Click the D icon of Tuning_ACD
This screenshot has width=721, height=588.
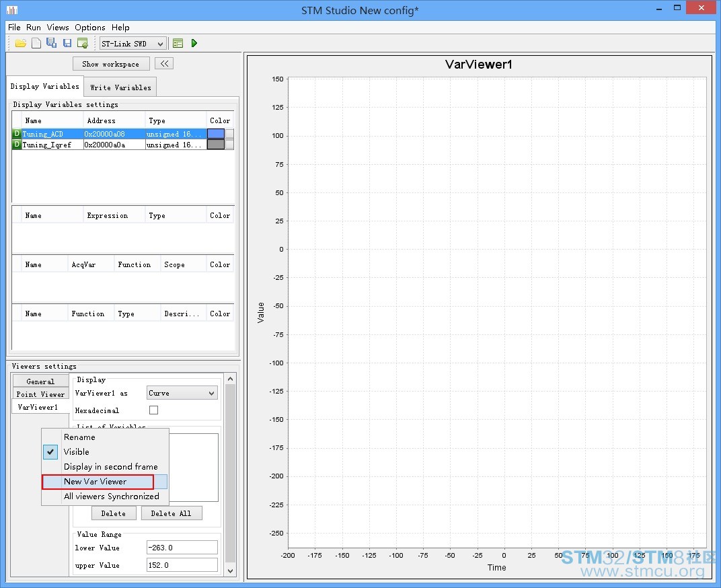(x=17, y=134)
